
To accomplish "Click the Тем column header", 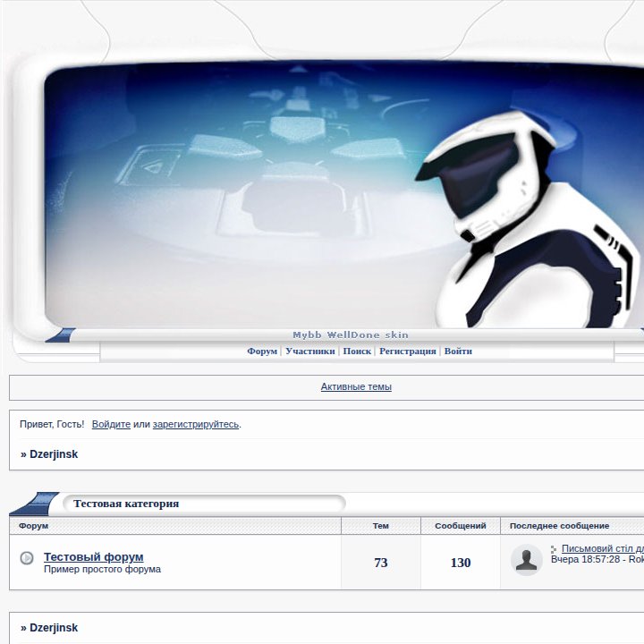I will pyautogui.click(x=381, y=526).
